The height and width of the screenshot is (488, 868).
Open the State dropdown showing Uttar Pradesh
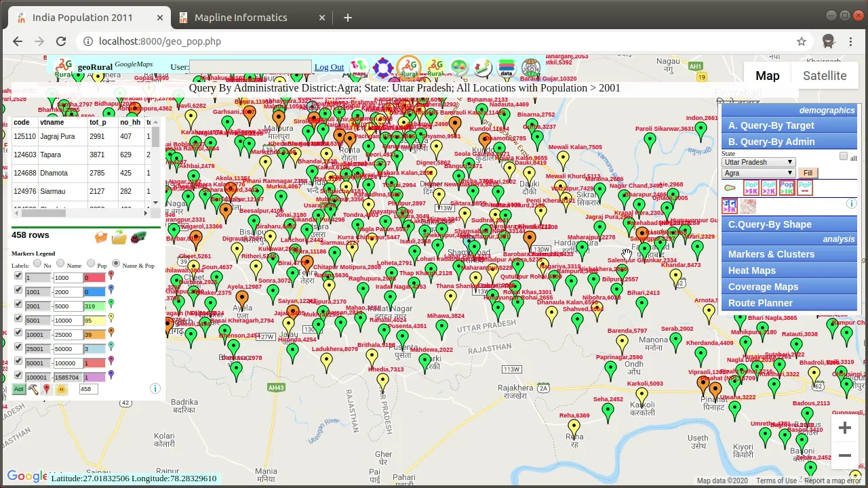758,162
